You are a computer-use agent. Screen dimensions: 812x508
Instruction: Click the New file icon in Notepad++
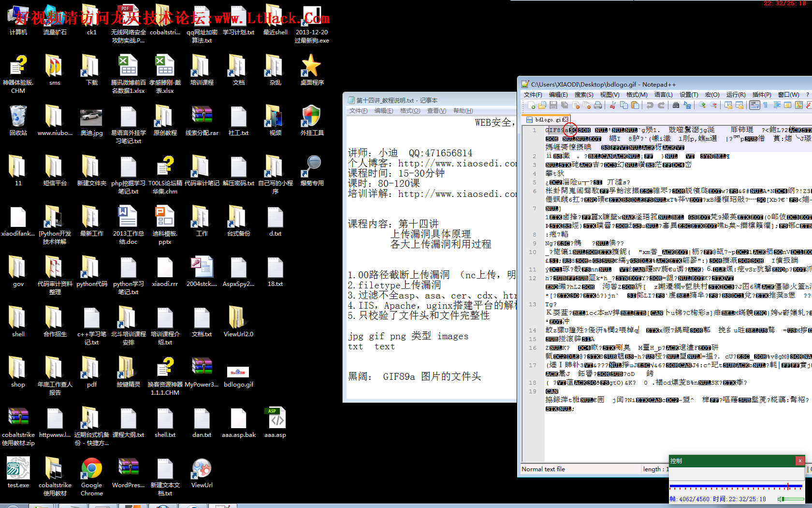coord(531,105)
